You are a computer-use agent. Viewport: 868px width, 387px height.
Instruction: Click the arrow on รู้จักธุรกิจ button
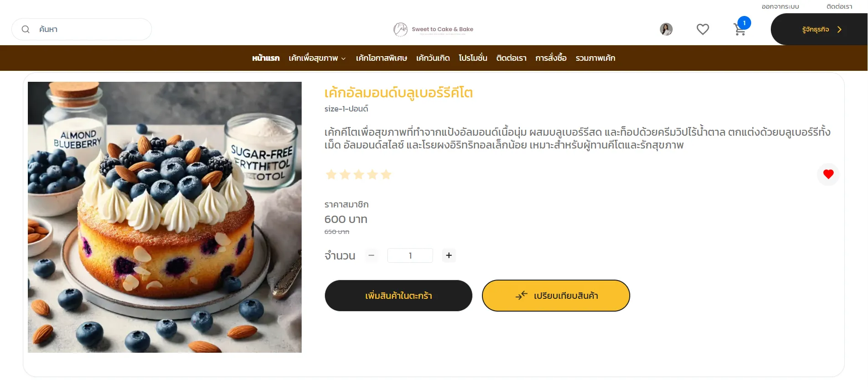click(x=839, y=29)
